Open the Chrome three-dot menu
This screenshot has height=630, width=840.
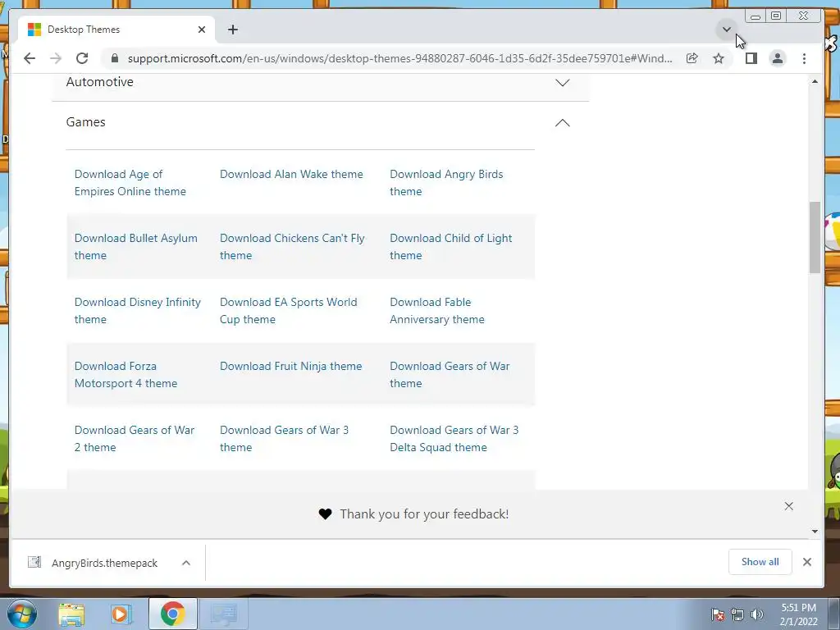pyautogui.click(x=804, y=58)
